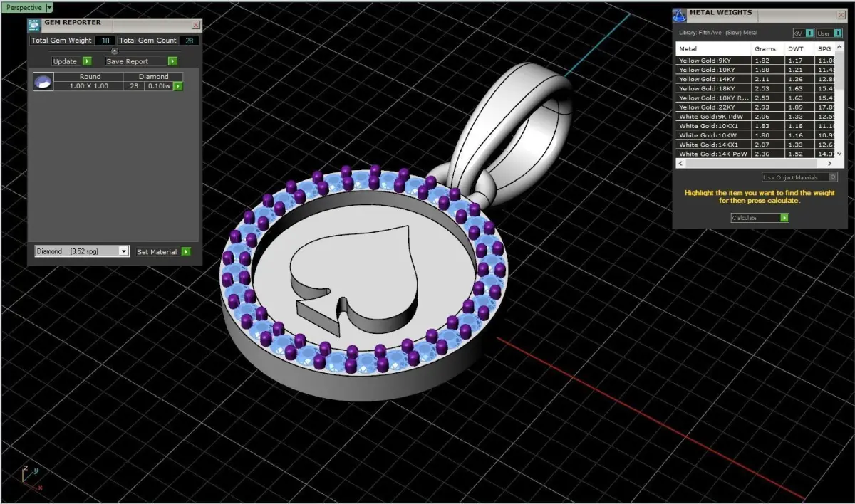
Task: Click the DWT column header
Action: click(x=799, y=48)
